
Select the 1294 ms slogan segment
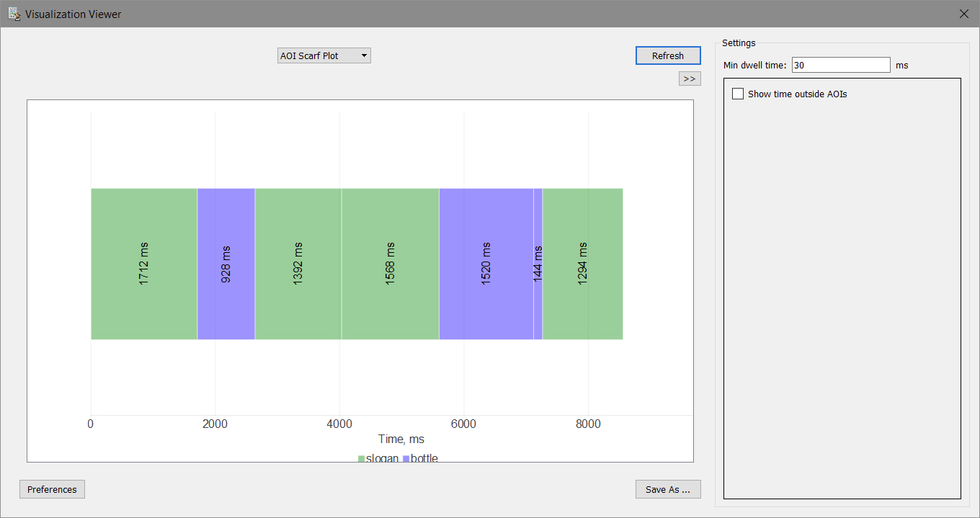tap(583, 264)
